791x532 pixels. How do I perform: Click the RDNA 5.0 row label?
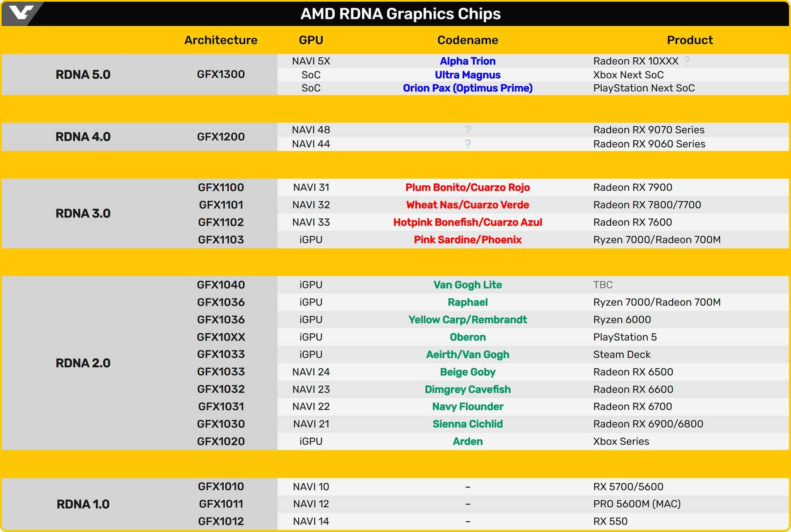click(x=83, y=75)
